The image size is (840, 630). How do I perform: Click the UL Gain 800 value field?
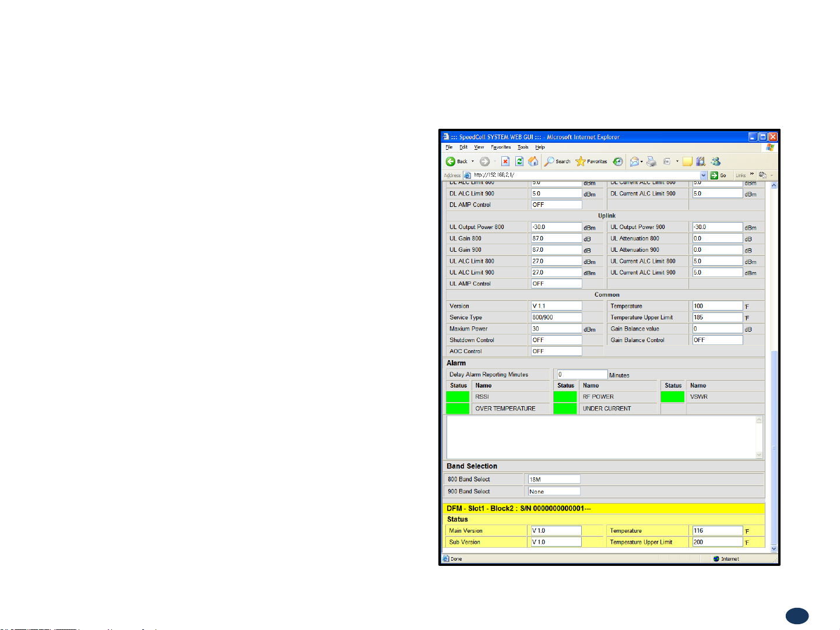tap(556, 238)
